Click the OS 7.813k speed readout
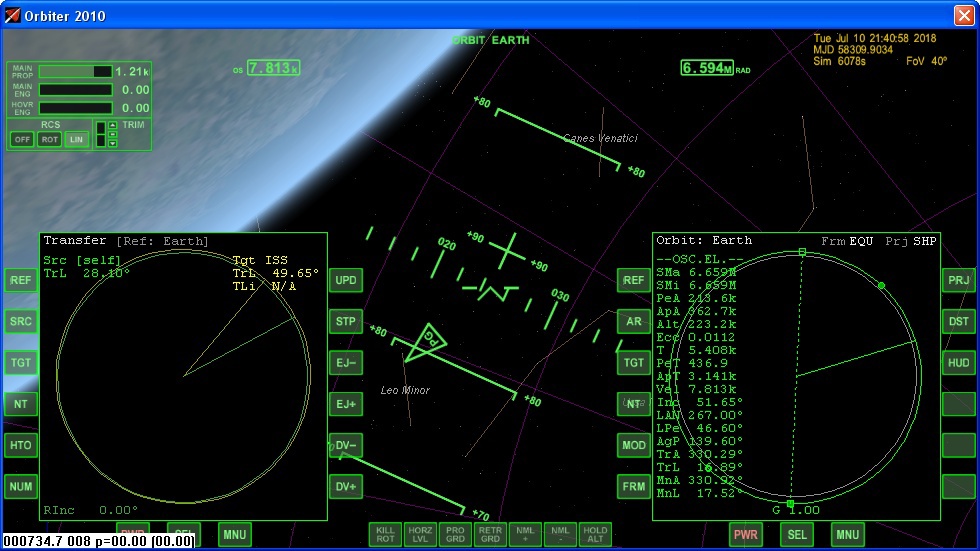 266,68
